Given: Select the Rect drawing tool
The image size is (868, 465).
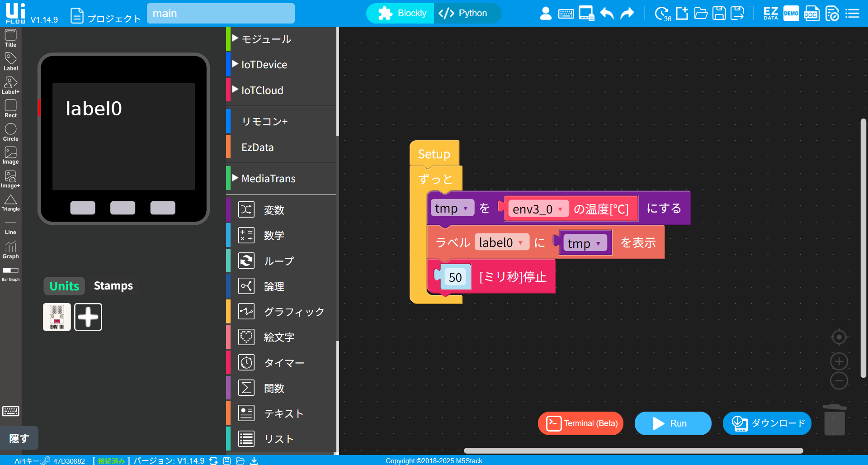Looking at the screenshot, I should [x=10, y=108].
